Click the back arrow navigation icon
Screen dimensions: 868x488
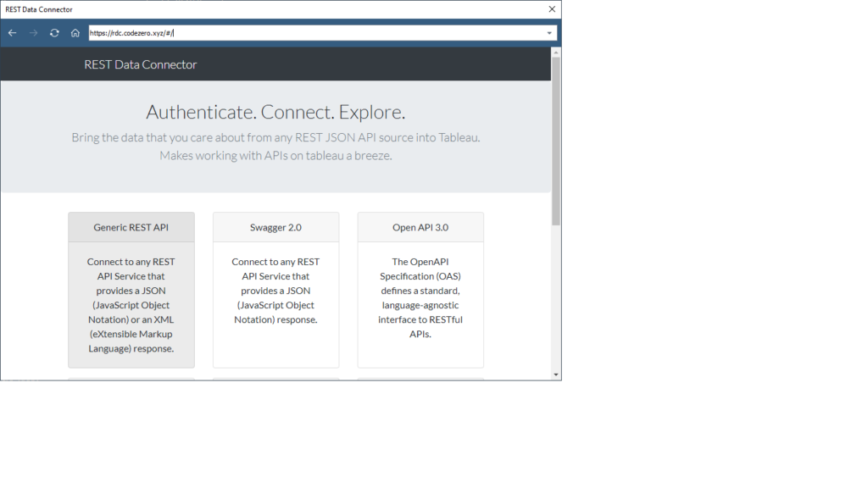tap(12, 33)
